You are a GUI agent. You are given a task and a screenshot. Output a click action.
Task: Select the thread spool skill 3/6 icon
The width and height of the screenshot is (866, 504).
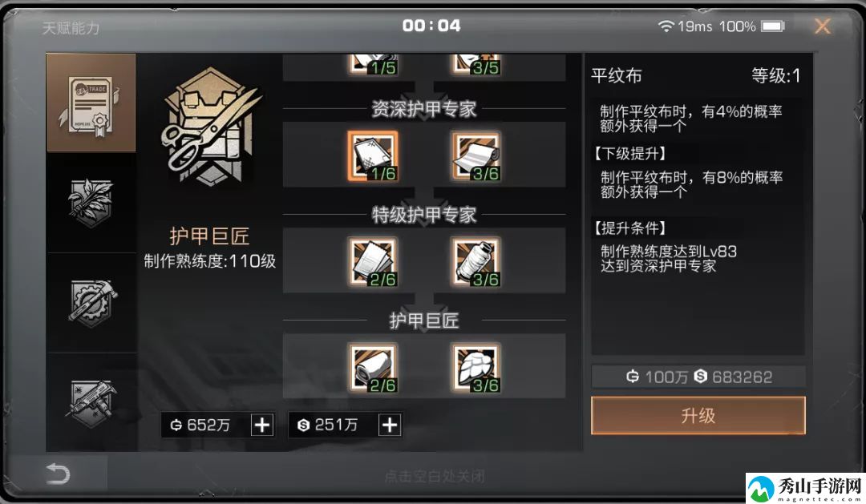click(476, 262)
